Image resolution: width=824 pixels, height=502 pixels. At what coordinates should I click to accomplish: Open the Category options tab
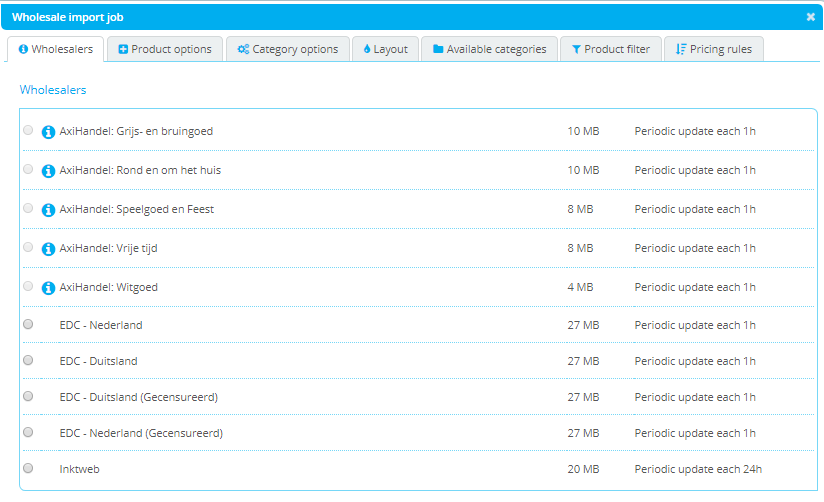coord(287,49)
